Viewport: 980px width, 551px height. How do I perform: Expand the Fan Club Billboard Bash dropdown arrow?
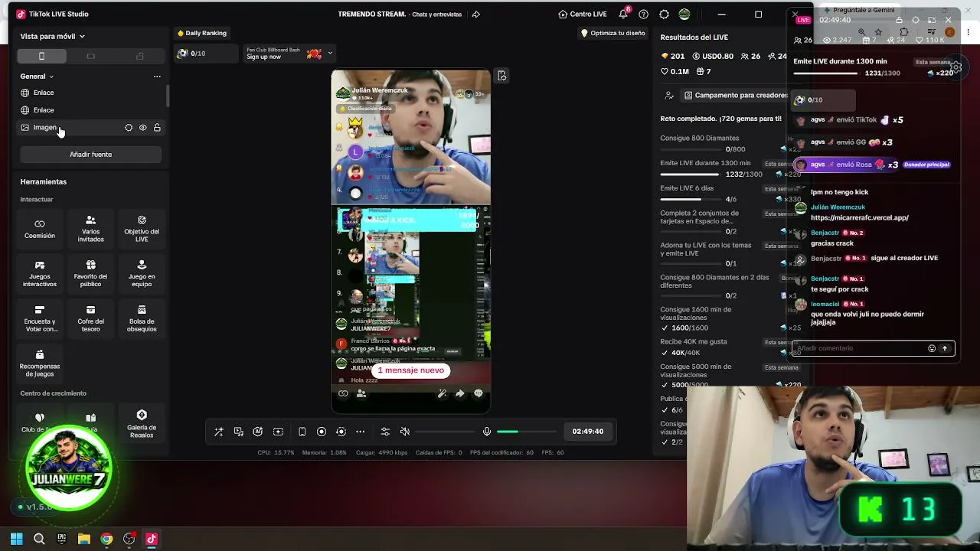pos(330,54)
